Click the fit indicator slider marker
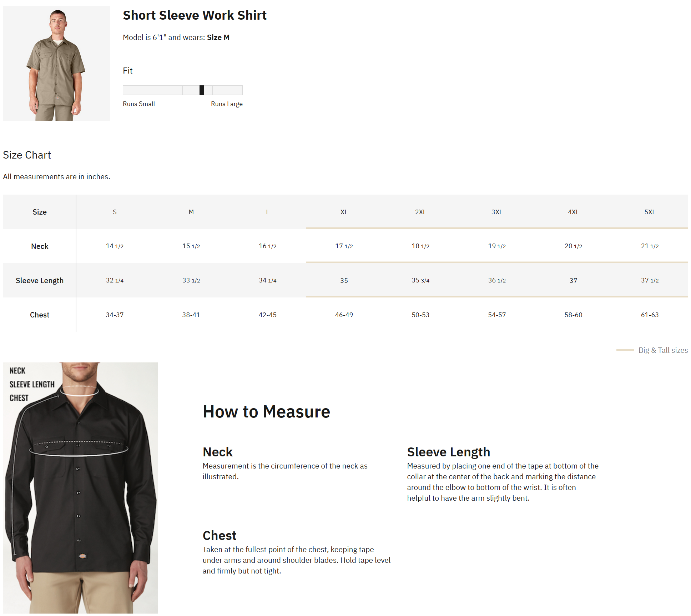The height and width of the screenshot is (616, 691). [x=202, y=90]
